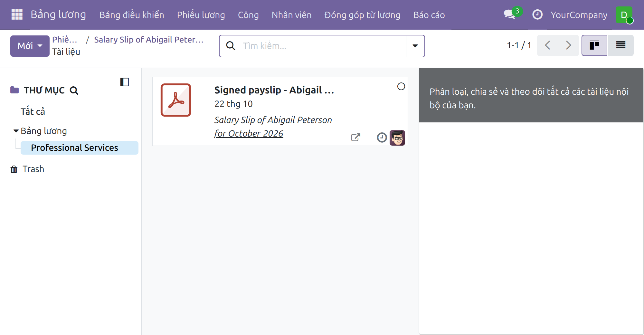Open the apps grid menu icon
The width and height of the screenshot is (644, 335).
click(x=17, y=14)
